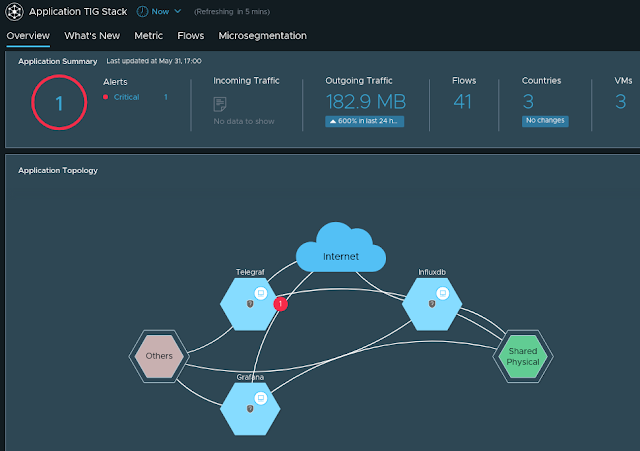Image resolution: width=640 pixels, height=451 pixels.
Task: Click the VM monitor icon on Influxdb
Action: point(442,293)
